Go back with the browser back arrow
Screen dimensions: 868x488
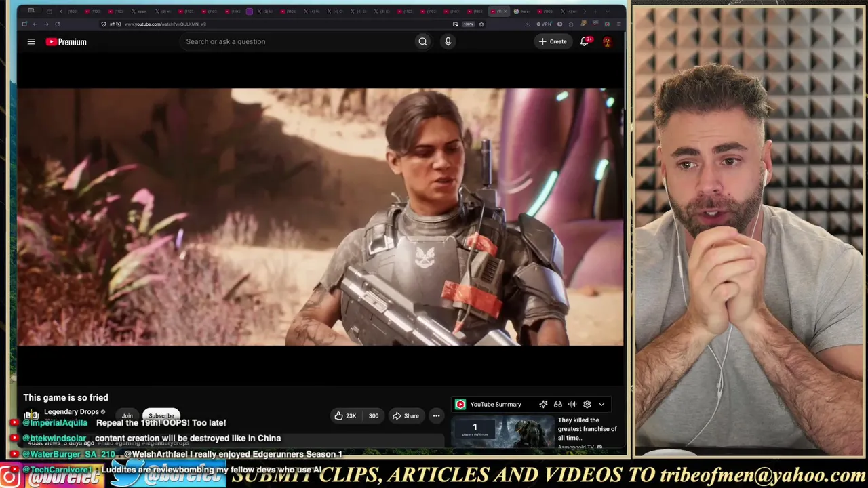(35, 24)
